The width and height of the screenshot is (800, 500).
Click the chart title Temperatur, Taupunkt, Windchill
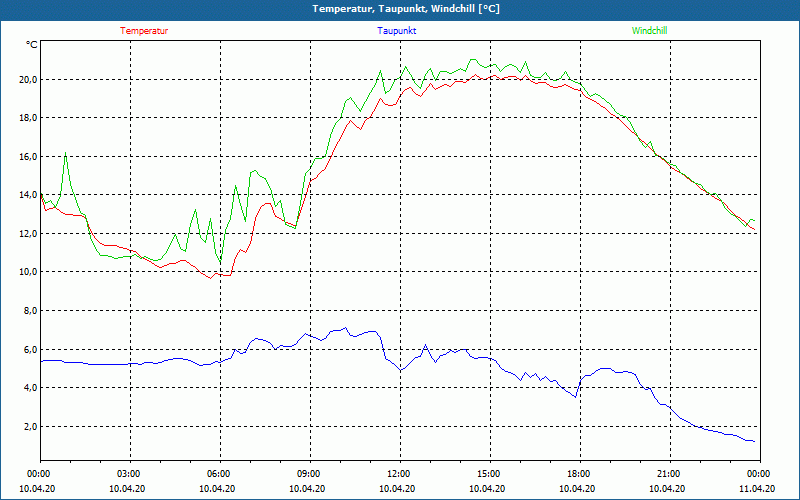pyautogui.click(x=406, y=9)
